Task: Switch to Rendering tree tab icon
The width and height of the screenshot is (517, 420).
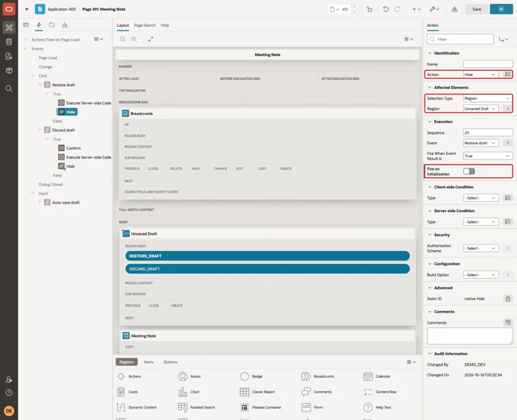Action: [26, 25]
